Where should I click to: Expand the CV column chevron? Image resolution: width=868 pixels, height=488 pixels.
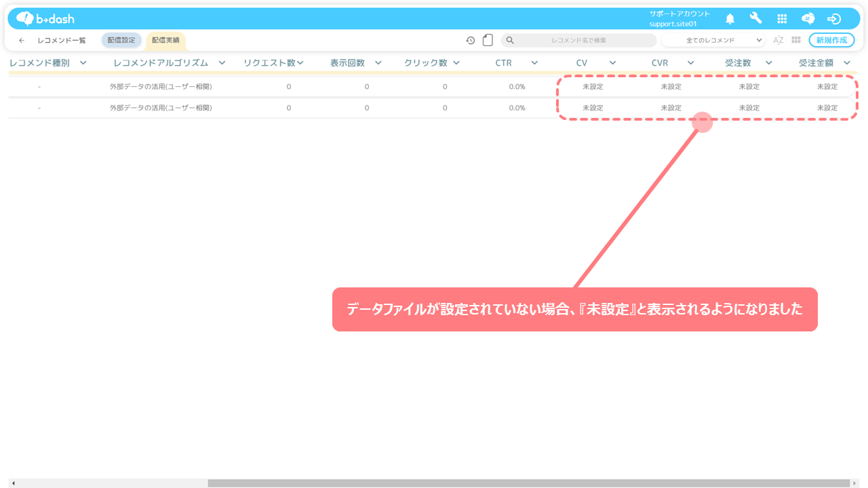click(612, 63)
